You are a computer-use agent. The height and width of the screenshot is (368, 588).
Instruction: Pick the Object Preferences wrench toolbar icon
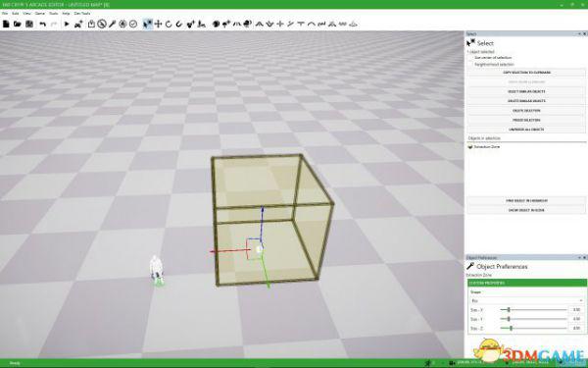[x=112, y=24]
